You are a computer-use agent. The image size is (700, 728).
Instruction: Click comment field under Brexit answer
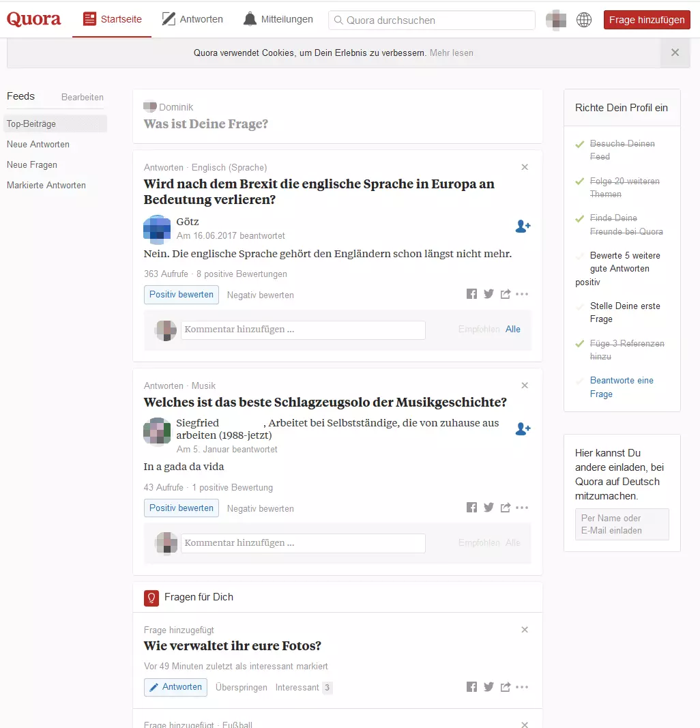coord(303,330)
